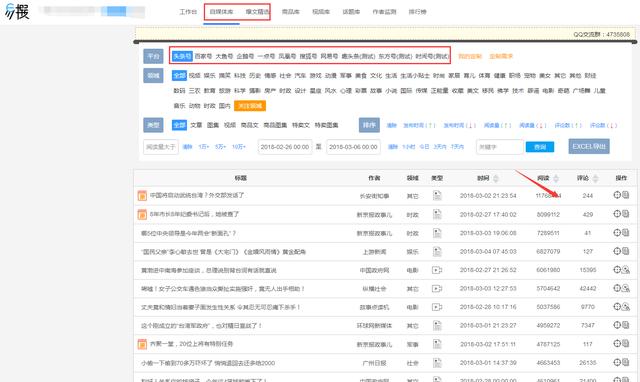Click the orange 关注领域 button
The image size is (640, 382).
tap(250, 106)
